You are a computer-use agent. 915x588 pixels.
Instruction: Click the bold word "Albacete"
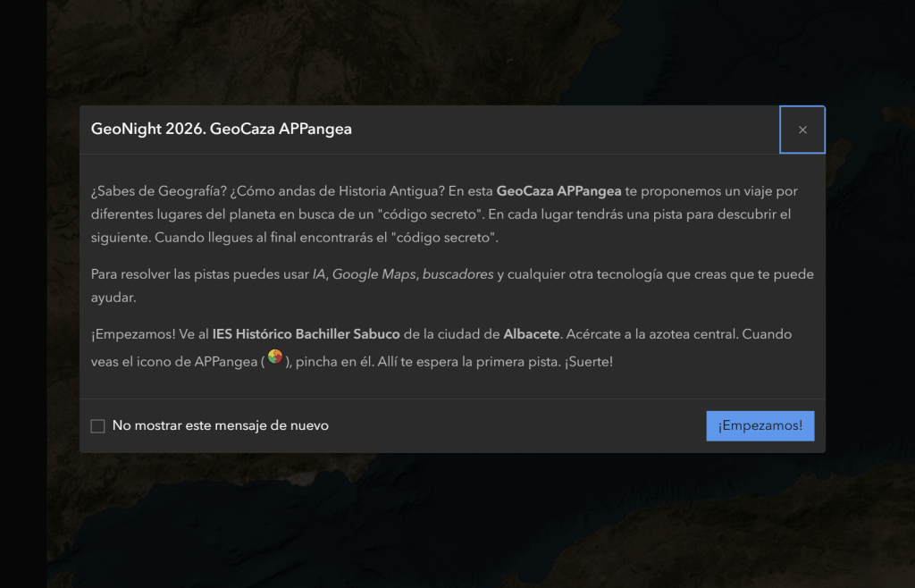point(532,334)
